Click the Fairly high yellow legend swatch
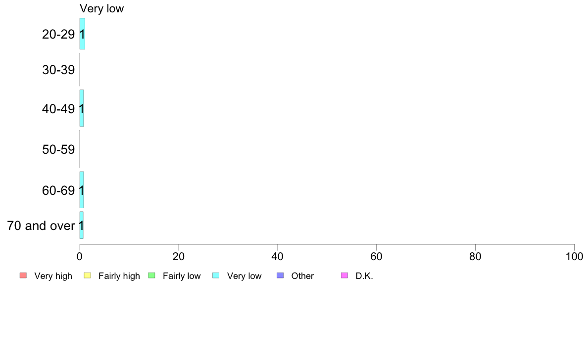 click(88, 275)
